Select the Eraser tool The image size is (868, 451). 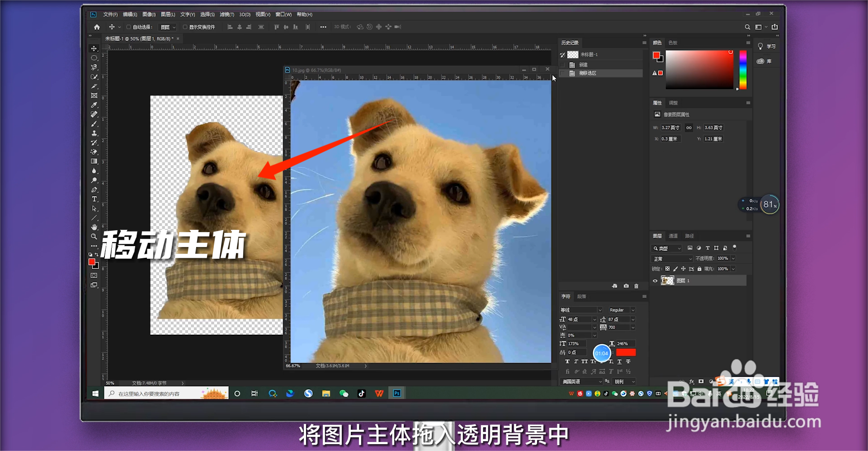94,152
